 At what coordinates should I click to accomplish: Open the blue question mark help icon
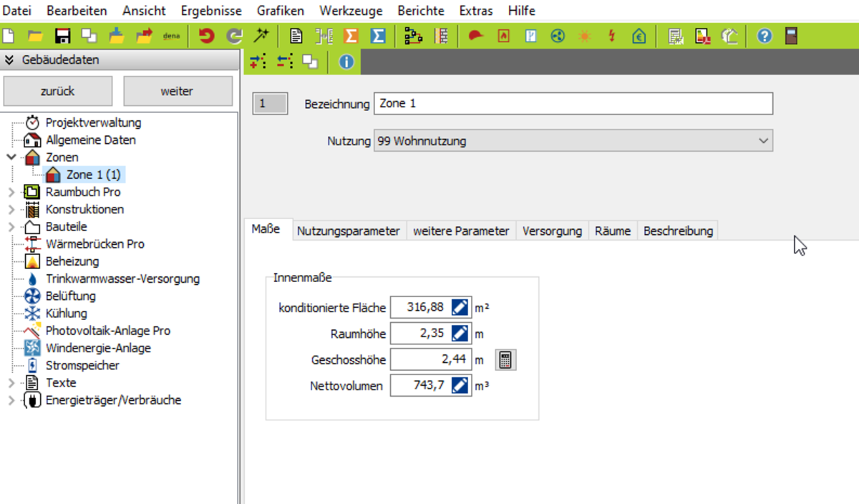tap(764, 36)
